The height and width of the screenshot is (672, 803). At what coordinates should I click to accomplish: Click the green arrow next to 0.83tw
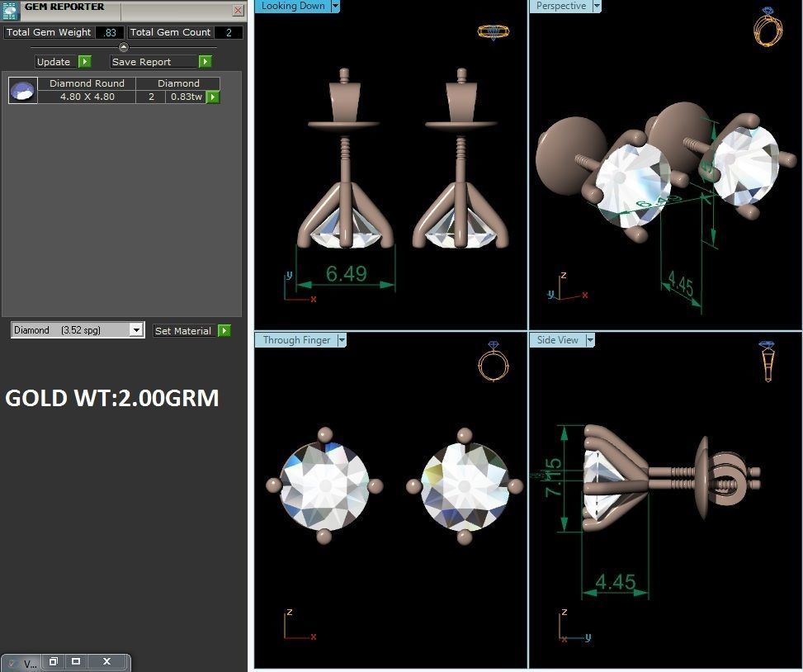213,97
